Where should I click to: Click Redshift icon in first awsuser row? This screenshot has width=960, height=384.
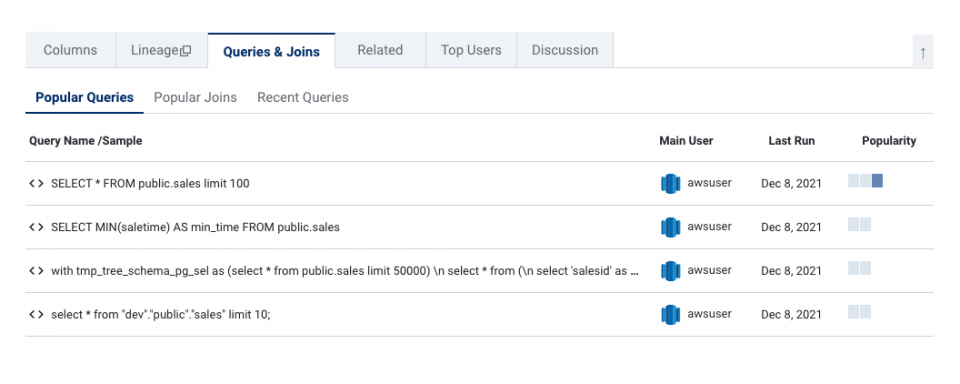(x=670, y=183)
